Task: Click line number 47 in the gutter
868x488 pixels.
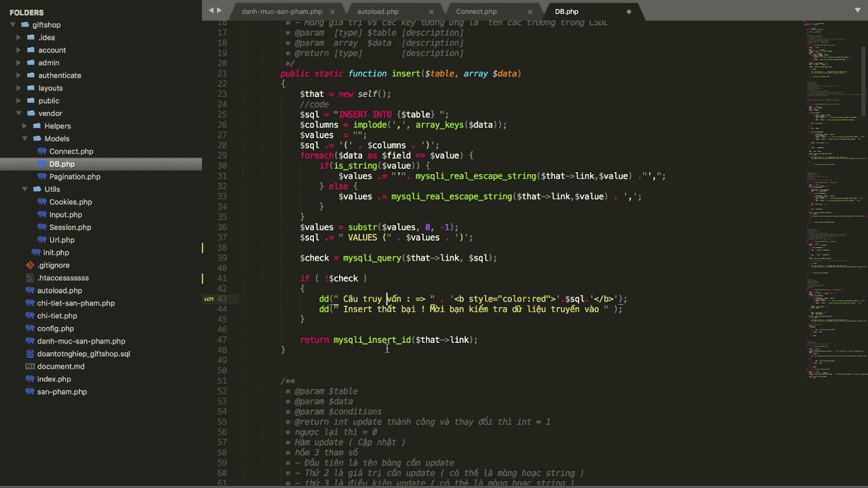Action: (222, 340)
